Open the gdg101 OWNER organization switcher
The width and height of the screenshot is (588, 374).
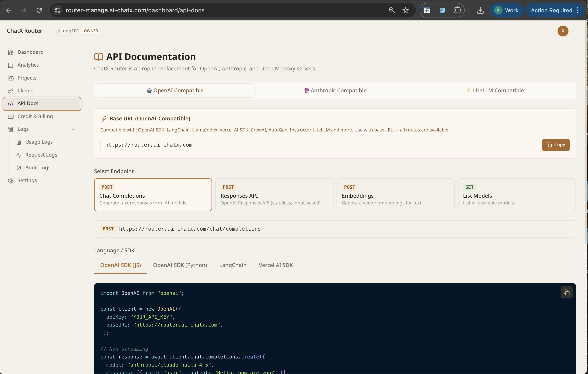pos(78,31)
